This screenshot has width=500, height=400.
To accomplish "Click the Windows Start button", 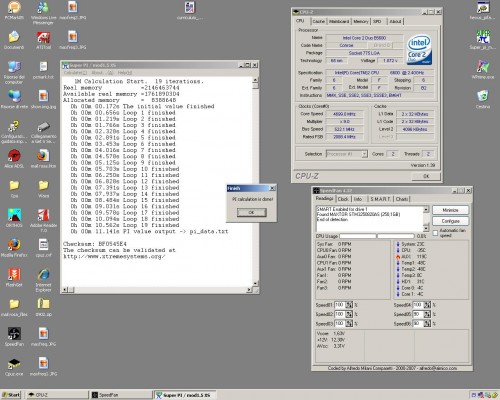I will tap(11, 395).
